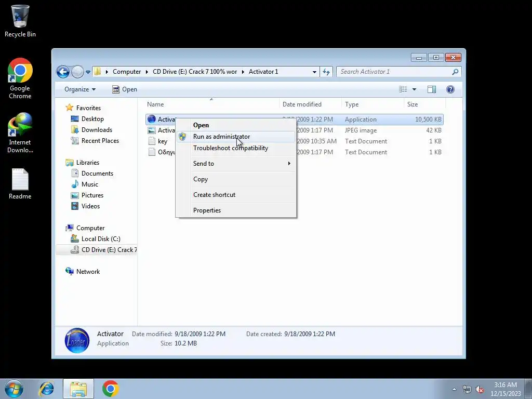Select Copy in the context menu
Screen dimensions: 532x399
(235, 179)
